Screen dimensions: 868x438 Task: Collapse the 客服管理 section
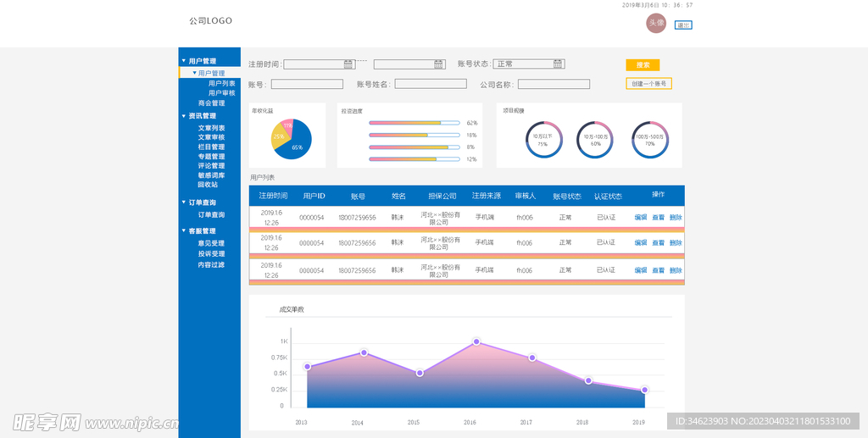click(x=184, y=230)
